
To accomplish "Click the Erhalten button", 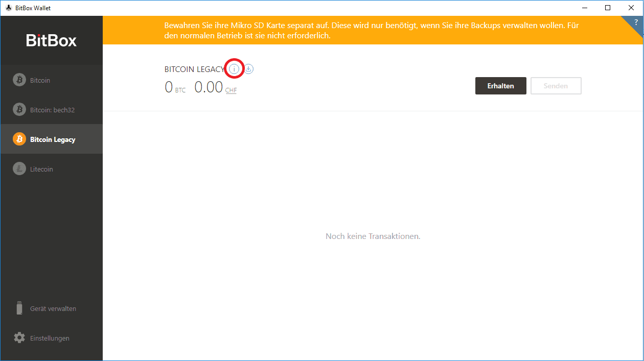I will tap(500, 86).
